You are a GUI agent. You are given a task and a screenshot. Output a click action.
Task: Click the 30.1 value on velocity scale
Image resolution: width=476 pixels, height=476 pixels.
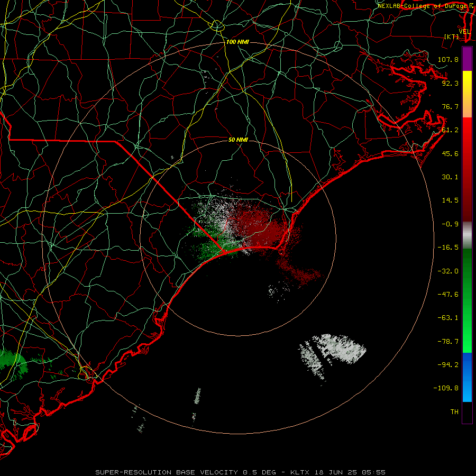[450, 177]
